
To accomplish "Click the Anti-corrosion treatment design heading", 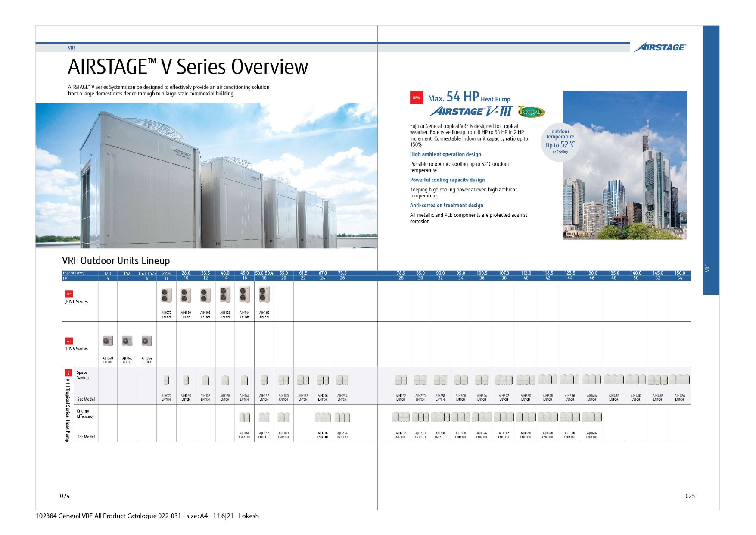I will 446,205.
